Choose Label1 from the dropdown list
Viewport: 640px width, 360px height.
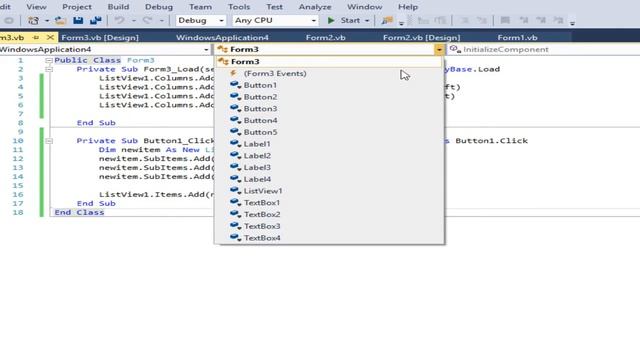329,144
